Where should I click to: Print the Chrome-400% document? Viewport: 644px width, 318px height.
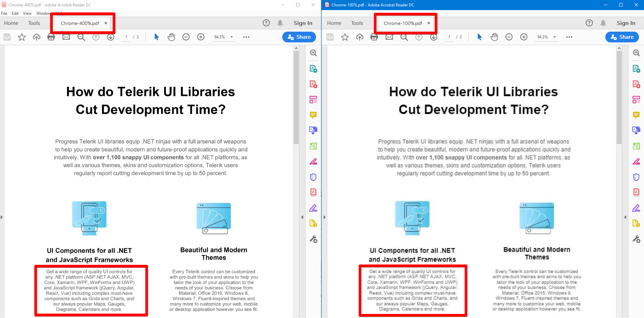point(51,37)
